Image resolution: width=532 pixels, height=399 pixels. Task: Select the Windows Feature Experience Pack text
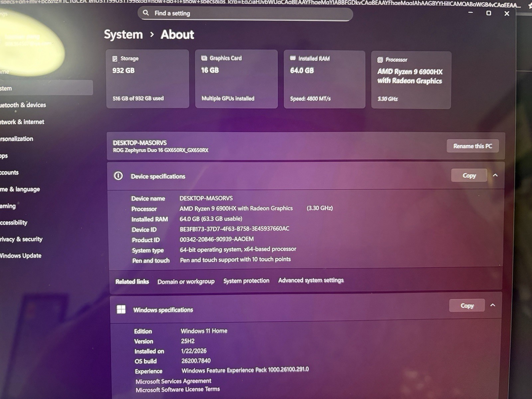click(245, 370)
